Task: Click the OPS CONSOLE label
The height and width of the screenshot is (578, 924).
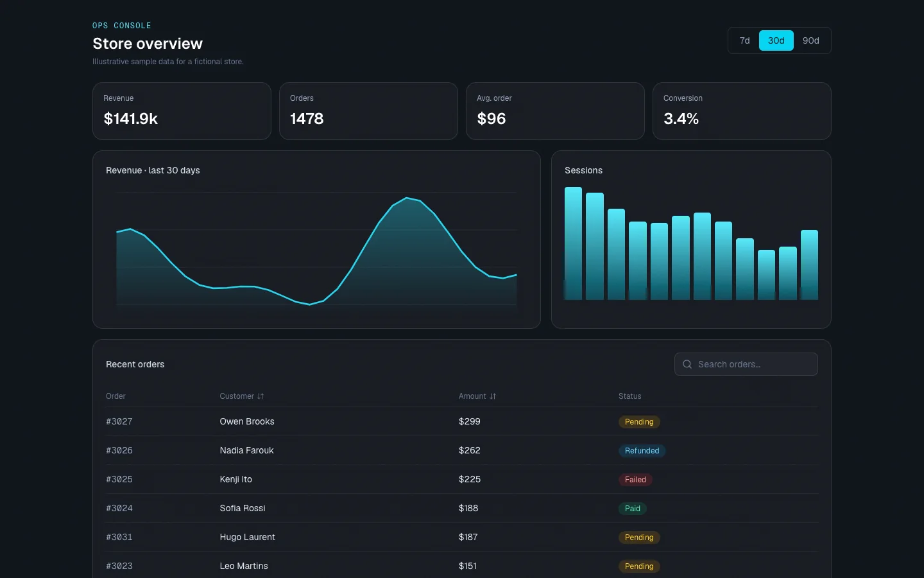Action: pyautogui.click(x=122, y=26)
